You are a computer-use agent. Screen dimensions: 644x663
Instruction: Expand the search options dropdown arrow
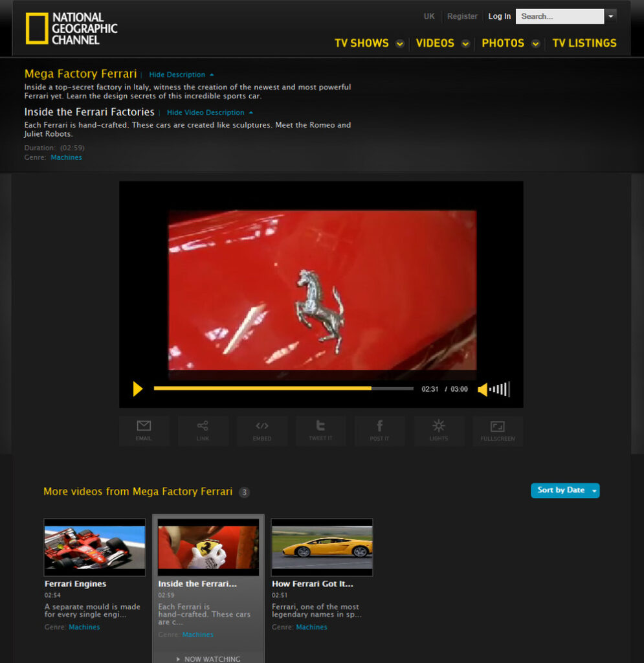(x=610, y=16)
